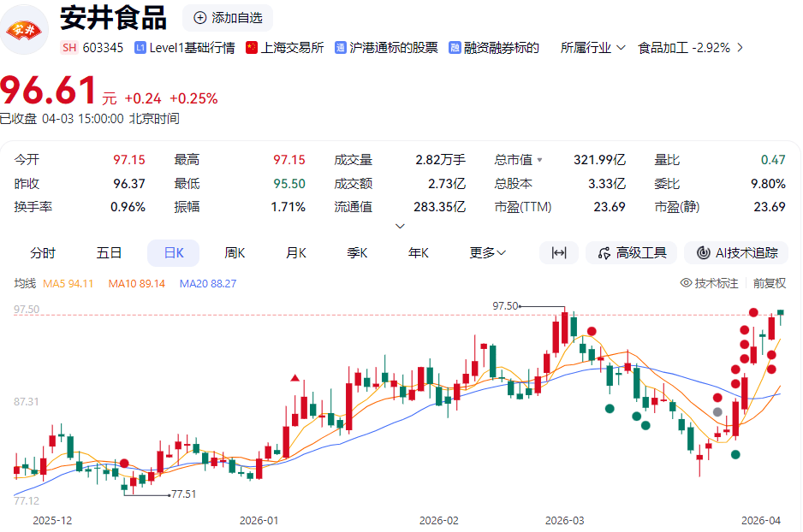Viewport: 803px width, 532px height.
Task: Open the 更多 chart period dropdown
Action: click(x=485, y=251)
